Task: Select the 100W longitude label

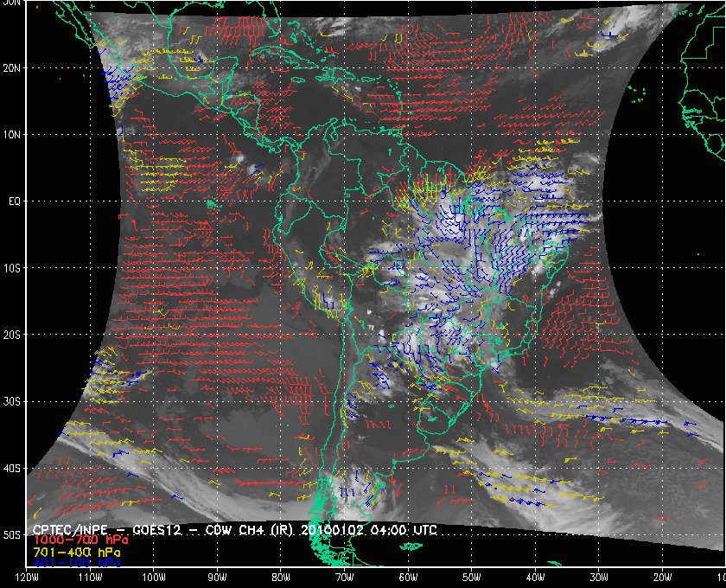Action: [x=154, y=578]
